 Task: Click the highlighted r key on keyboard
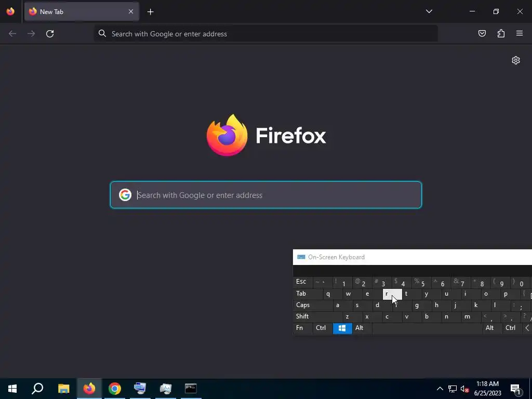[392, 294]
